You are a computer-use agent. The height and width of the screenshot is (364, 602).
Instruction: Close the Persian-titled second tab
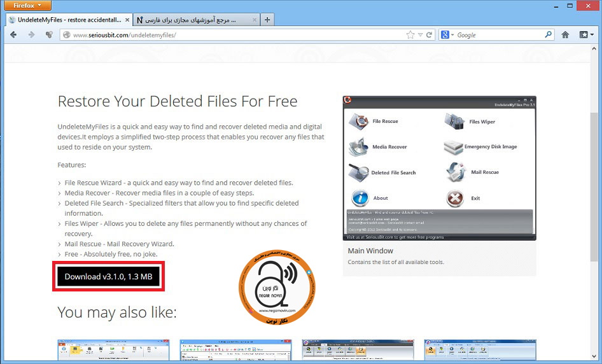click(x=254, y=20)
